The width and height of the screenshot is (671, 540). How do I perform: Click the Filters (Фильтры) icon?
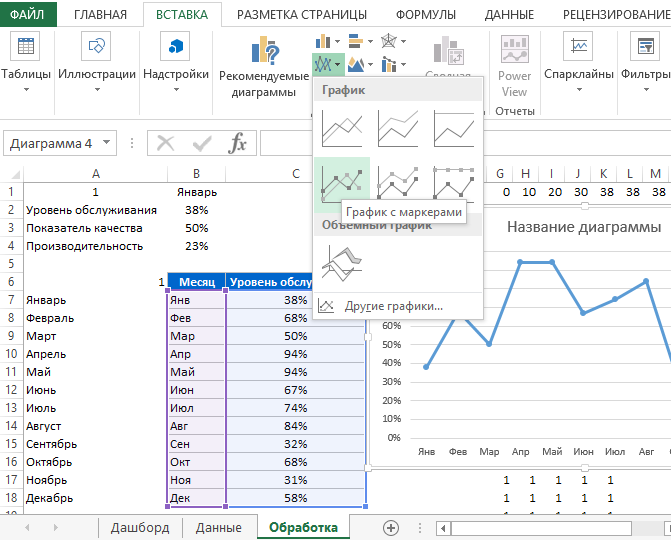pyautogui.click(x=643, y=60)
